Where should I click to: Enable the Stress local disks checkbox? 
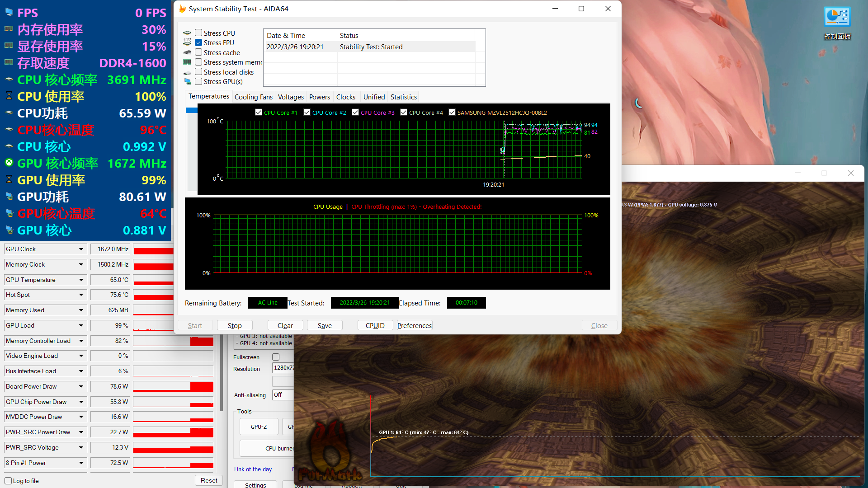(198, 72)
